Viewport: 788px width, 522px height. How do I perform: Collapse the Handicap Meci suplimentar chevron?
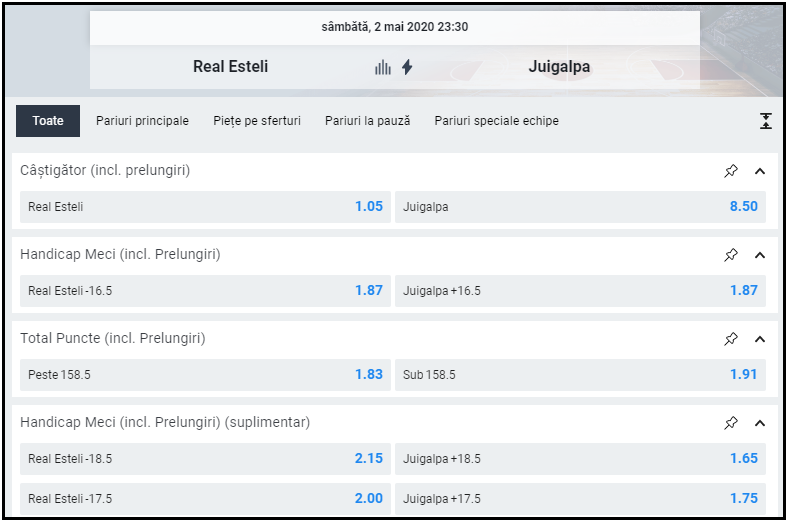pos(759,423)
